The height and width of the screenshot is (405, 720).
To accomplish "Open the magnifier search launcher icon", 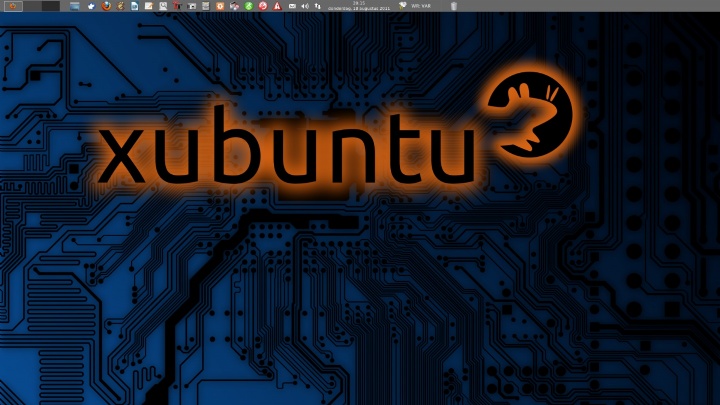I will 163,6.
